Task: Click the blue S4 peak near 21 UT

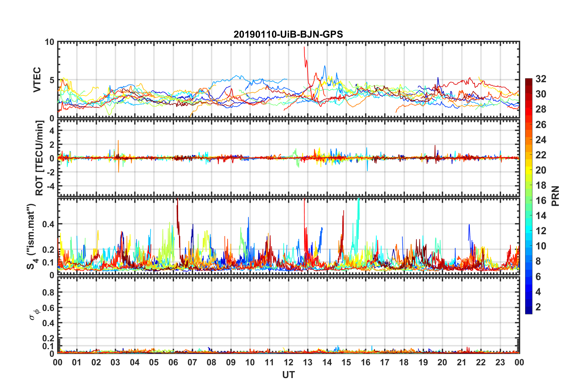Action: 469,232
